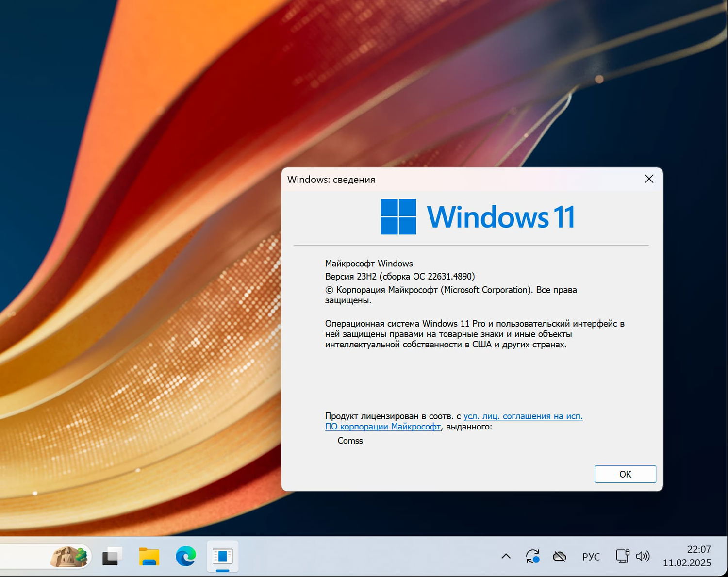The width and height of the screenshot is (728, 577).
Task: Open File Explorer from the taskbar
Action: coord(149,556)
